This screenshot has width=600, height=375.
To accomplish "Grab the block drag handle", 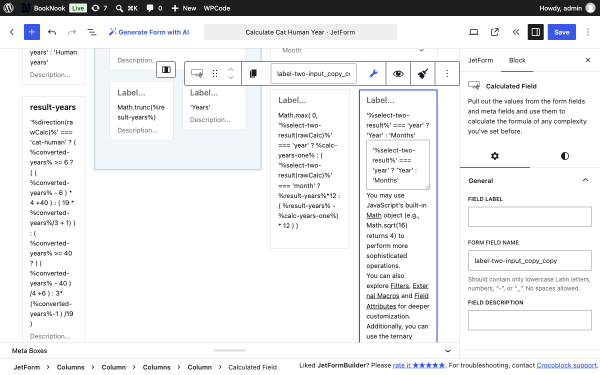I will 215,73.
